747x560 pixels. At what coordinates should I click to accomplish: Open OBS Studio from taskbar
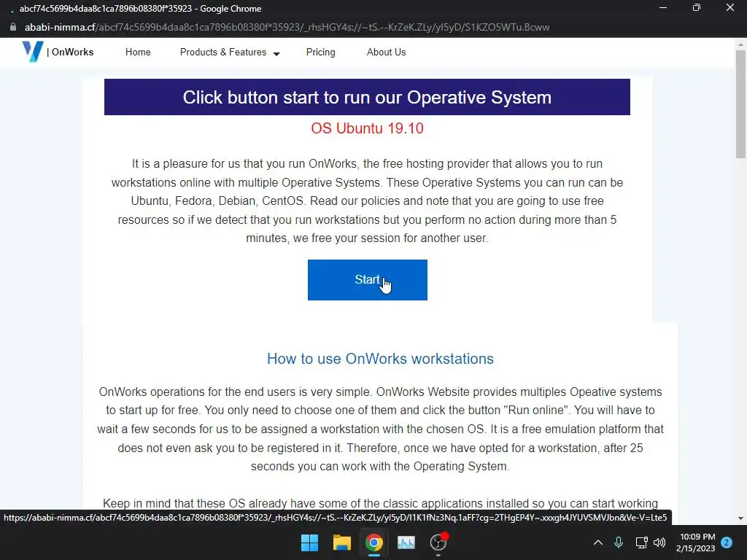(438, 542)
